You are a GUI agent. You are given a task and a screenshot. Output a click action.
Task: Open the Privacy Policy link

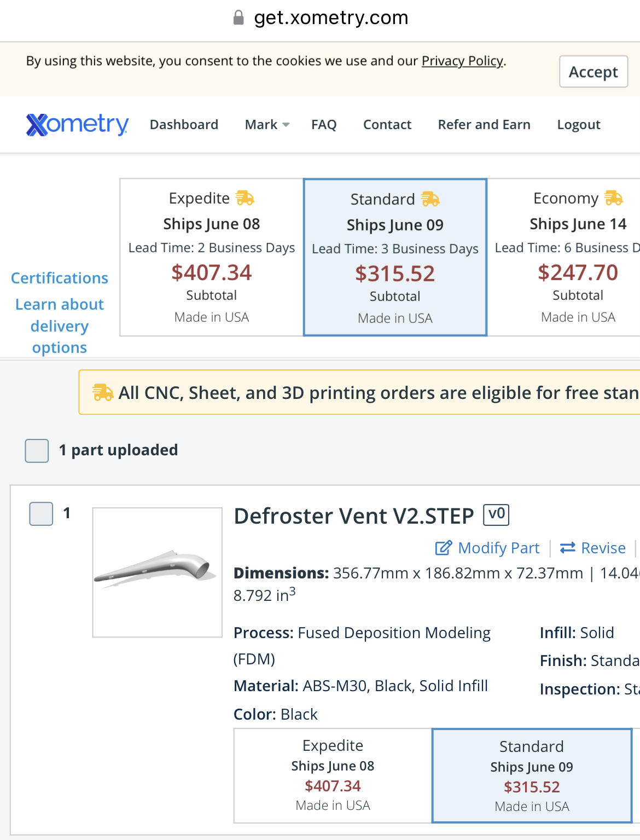[x=462, y=61]
